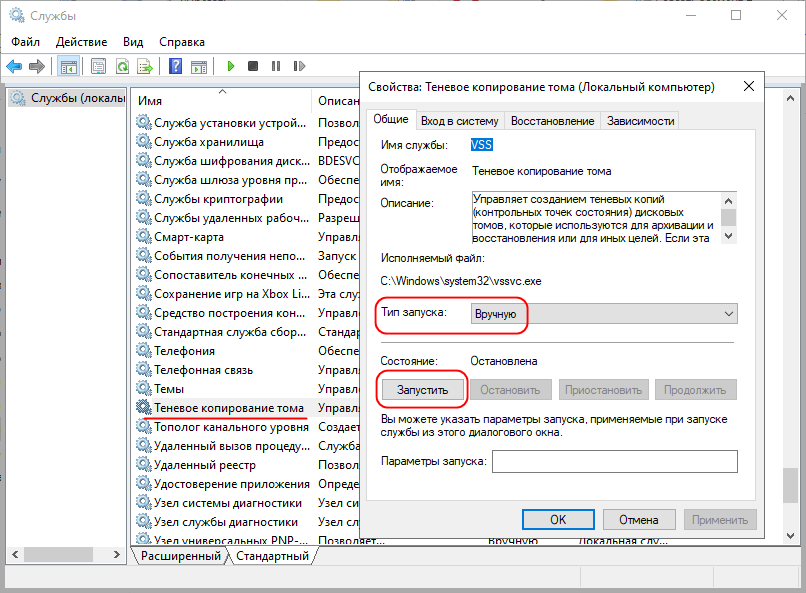Click the Properties icon in the toolbar
The image size is (806, 593).
click(x=98, y=66)
